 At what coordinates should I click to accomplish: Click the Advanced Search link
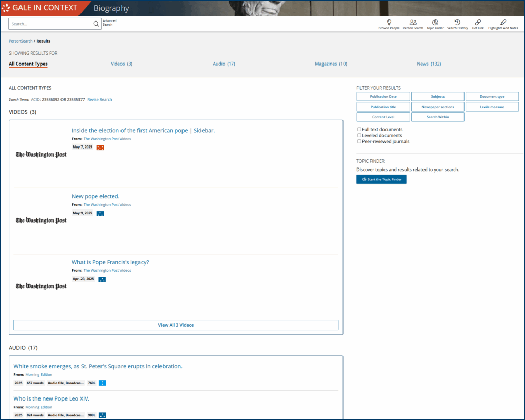click(110, 23)
